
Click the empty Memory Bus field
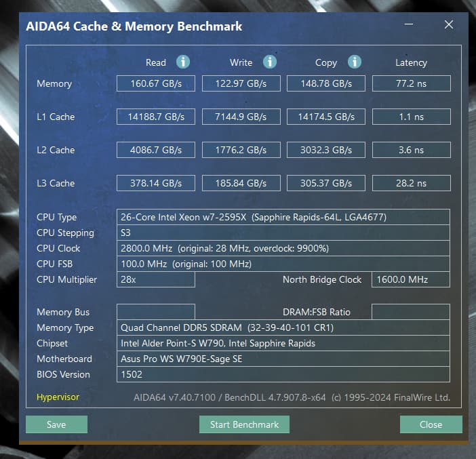coord(156,312)
